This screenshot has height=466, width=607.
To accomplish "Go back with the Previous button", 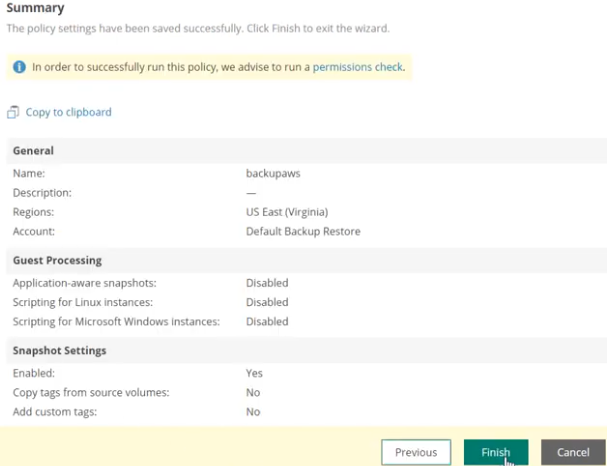I will point(416,452).
